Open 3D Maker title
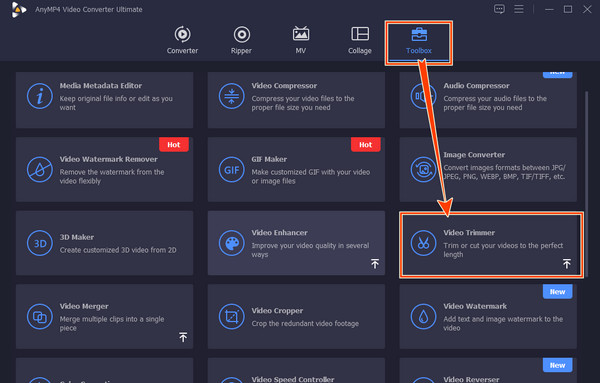Screen dimensions: 600x383 pos(77,237)
